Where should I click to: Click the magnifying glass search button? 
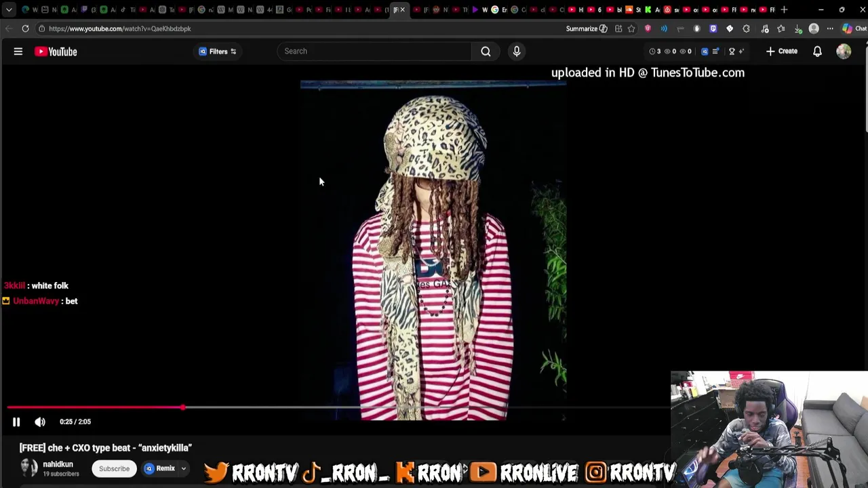pyautogui.click(x=486, y=52)
